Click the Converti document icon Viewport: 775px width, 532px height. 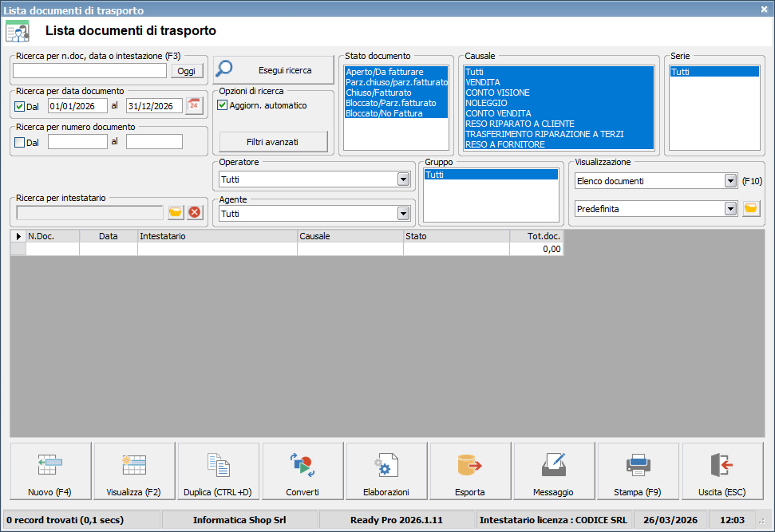[302, 464]
